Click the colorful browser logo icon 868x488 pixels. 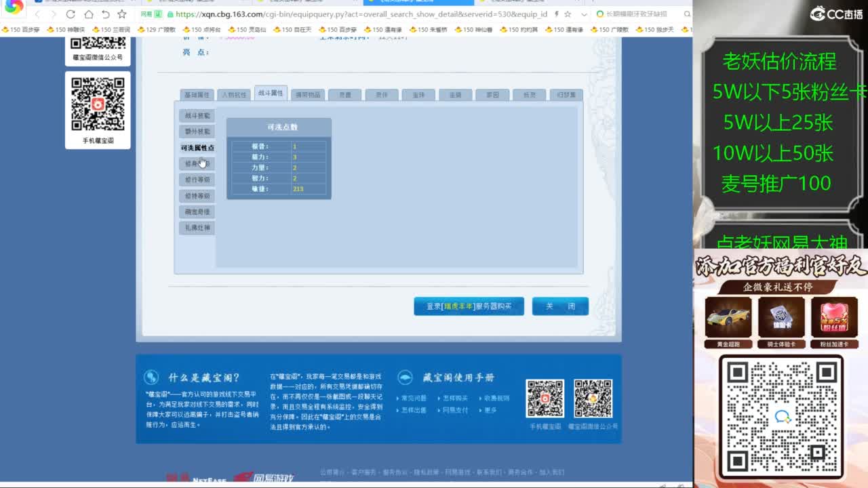14,6
